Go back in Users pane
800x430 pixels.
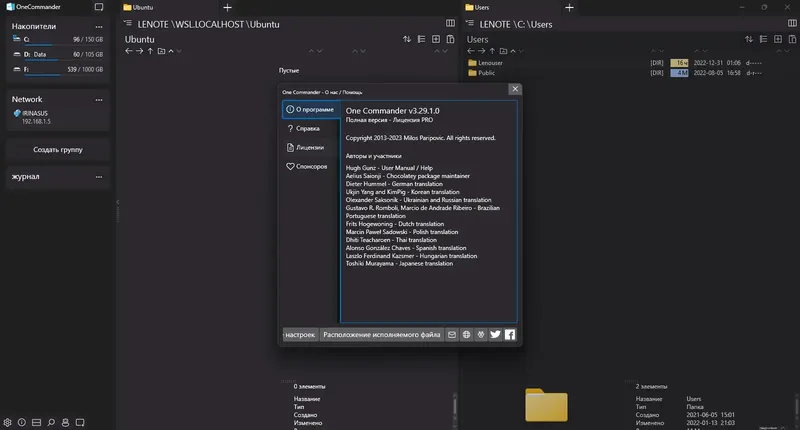pyautogui.click(x=470, y=51)
